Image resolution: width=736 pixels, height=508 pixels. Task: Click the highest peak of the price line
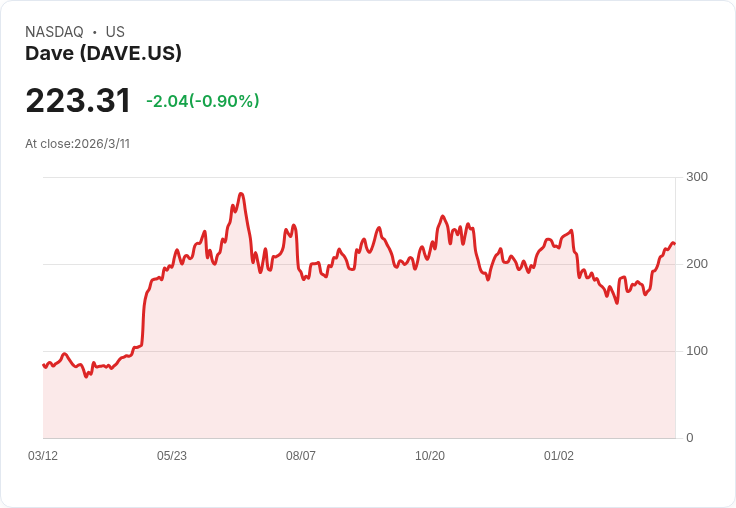tap(241, 194)
